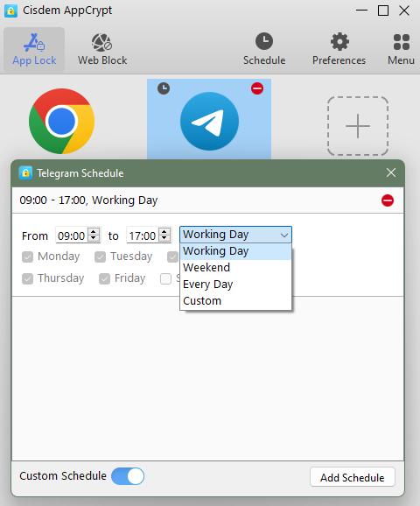Toggle the Thursday checkbox
The width and height of the screenshot is (420, 506).
[x=27, y=278]
